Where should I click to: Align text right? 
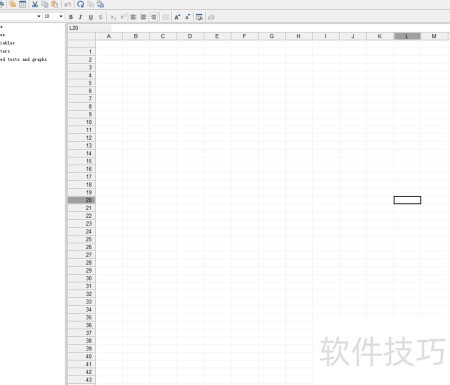[153, 17]
